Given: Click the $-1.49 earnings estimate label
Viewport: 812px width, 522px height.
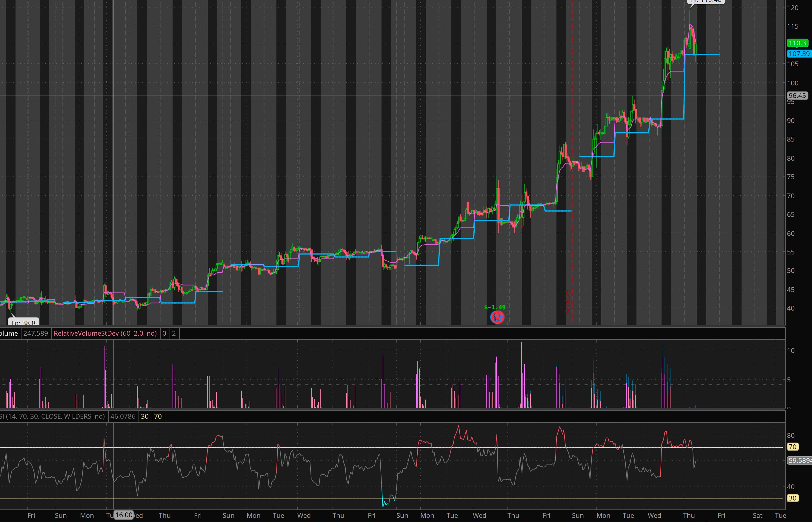Looking at the screenshot, I should coord(495,307).
